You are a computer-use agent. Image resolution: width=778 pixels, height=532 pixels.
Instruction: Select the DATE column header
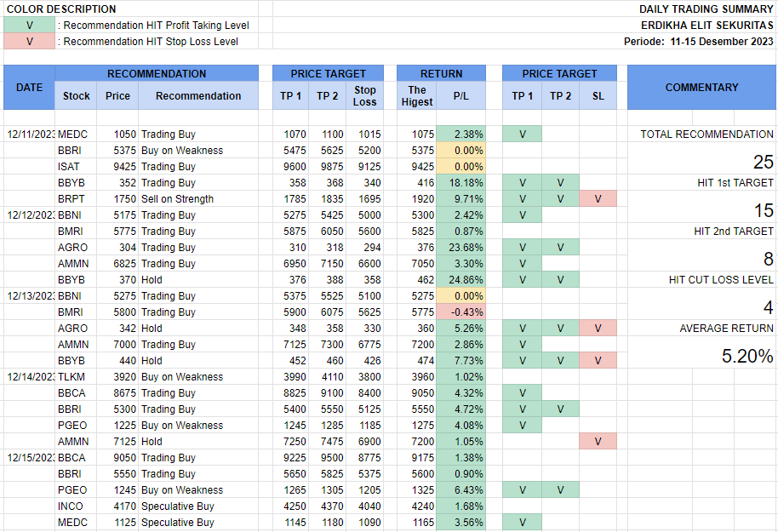coord(29,88)
